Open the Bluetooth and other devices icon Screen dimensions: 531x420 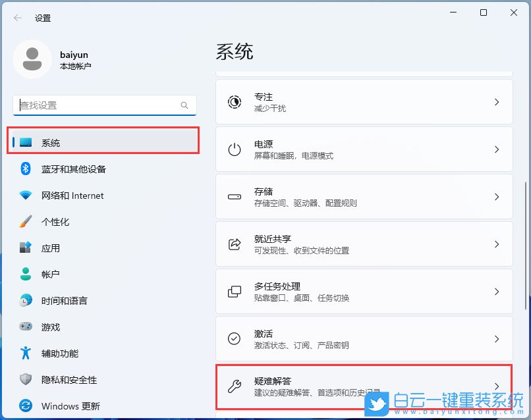(24, 169)
